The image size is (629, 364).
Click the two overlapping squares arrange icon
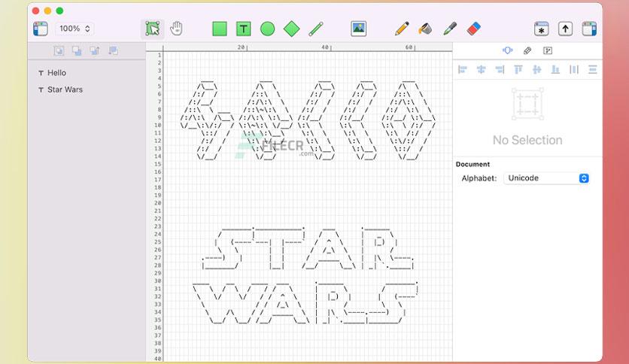point(77,50)
